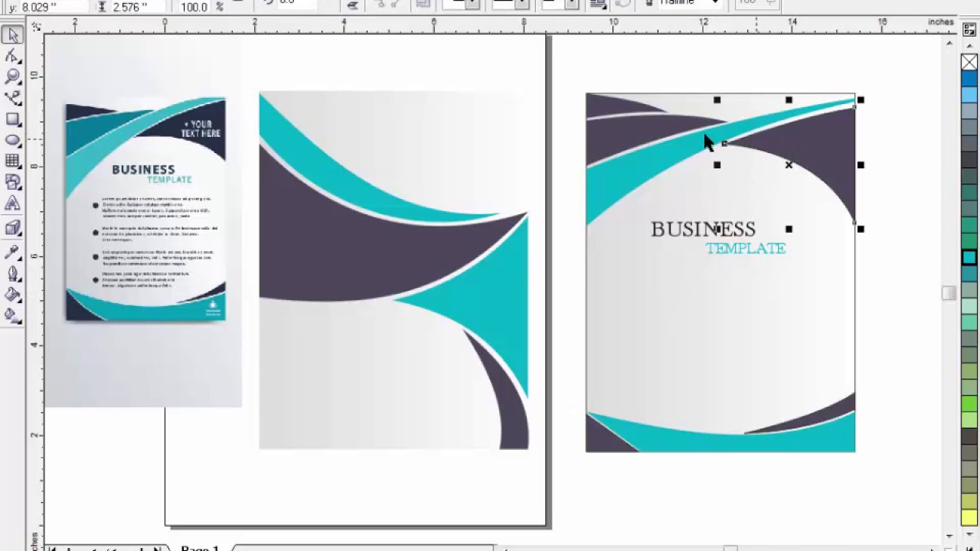Viewport: 980px width, 551px height.
Task: Pick the yellow swatch at palette bottom
Action: pos(969,519)
